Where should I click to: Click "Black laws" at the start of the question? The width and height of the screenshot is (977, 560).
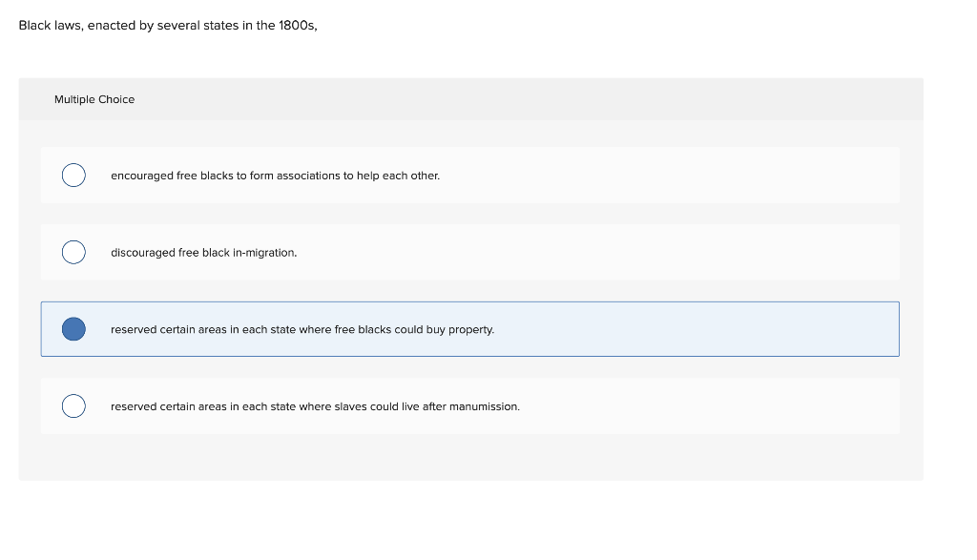pyautogui.click(x=49, y=25)
